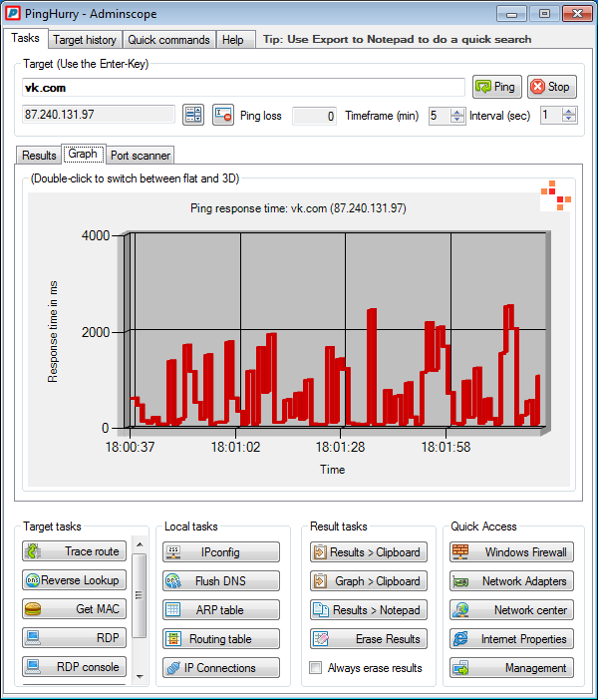Viewport: 598px width, 700px height.
Task: Click the list view icon beside the IP field
Action: click(x=193, y=116)
